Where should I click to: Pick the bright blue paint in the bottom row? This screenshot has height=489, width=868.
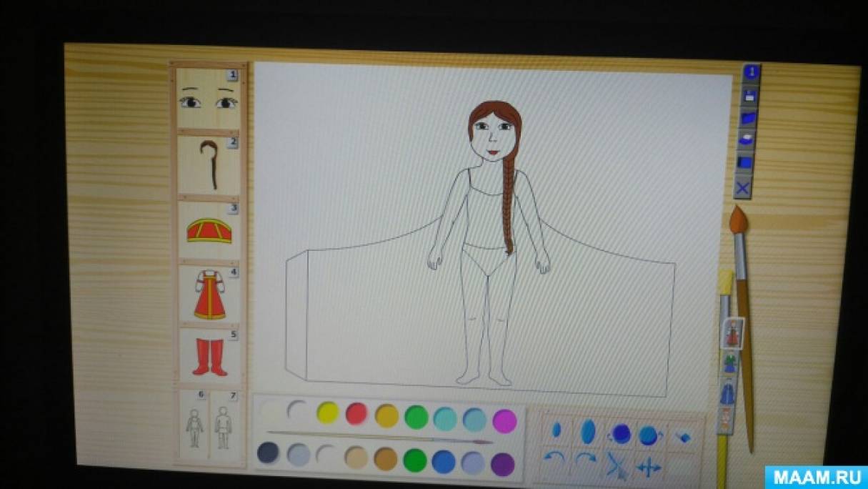444,461
